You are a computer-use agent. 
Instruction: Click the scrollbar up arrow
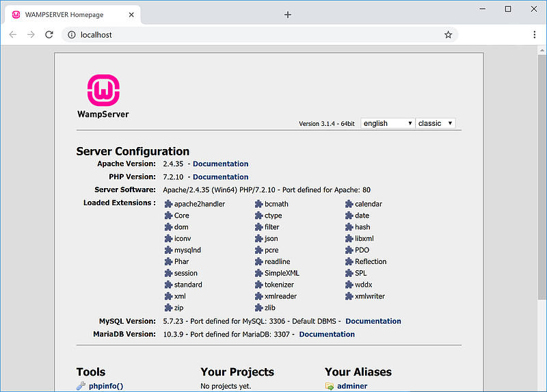tap(542, 50)
